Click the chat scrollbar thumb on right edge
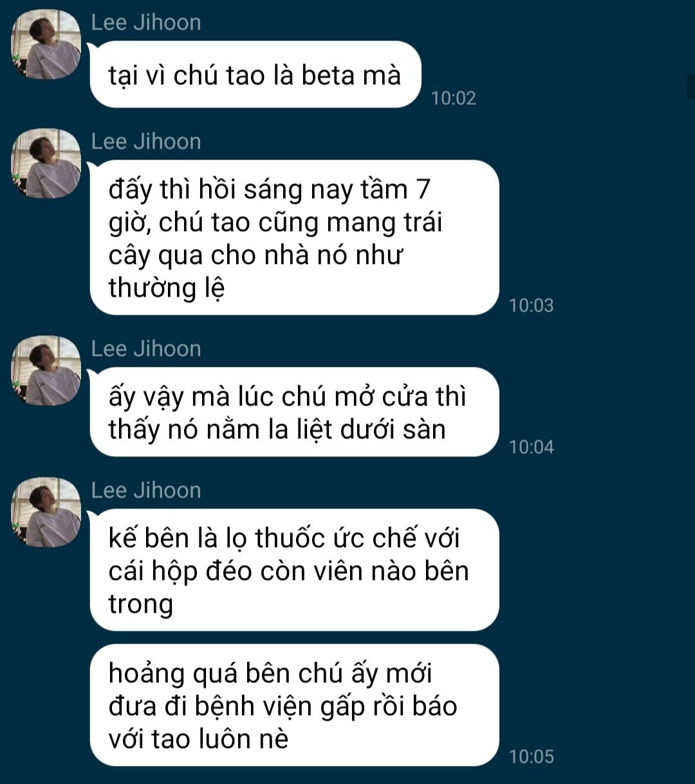695x784 pixels. pyautogui.click(x=691, y=86)
